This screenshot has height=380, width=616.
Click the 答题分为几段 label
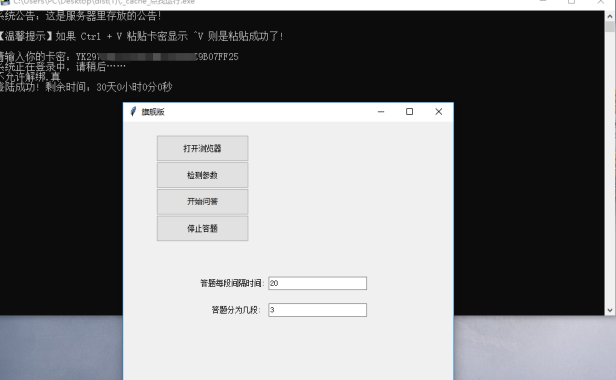(236, 310)
